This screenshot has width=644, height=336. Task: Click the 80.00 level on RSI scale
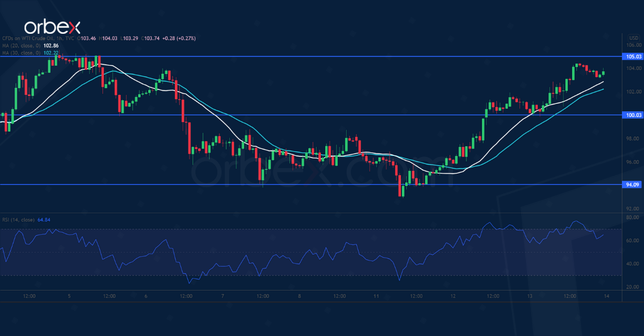pyautogui.click(x=633, y=218)
